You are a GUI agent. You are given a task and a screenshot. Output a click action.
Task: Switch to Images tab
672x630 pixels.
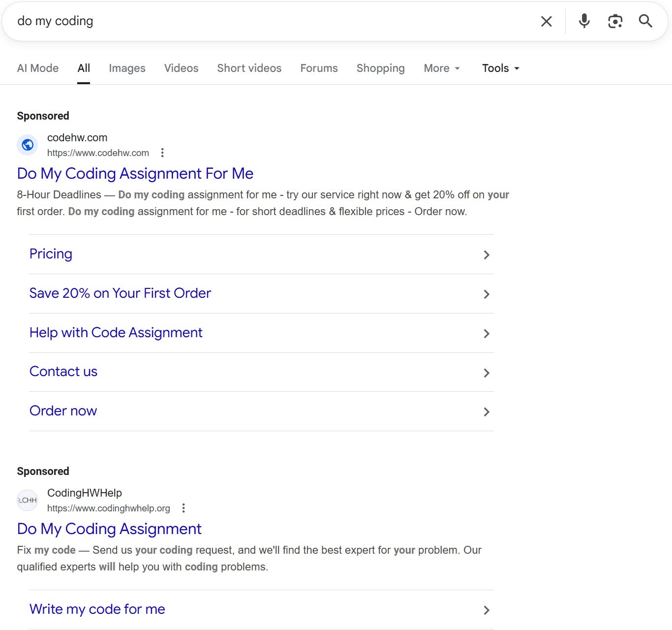(x=127, y=68)
